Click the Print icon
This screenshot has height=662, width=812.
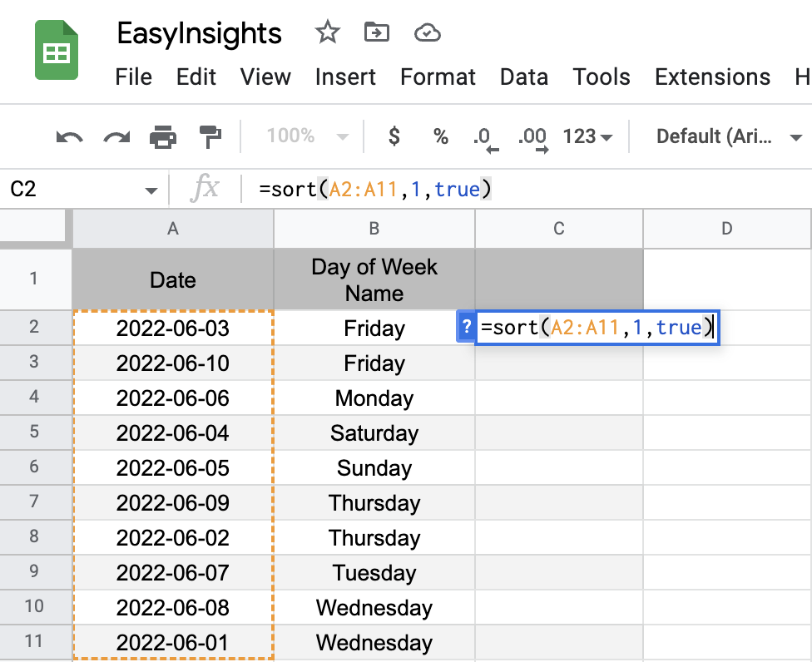162,137
